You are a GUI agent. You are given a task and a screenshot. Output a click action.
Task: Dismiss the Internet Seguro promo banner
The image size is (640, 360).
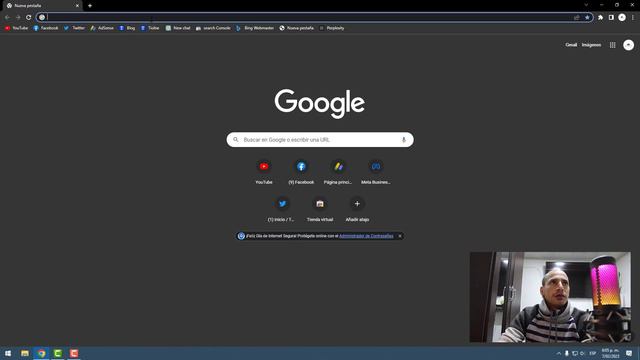[x=400, y=236]
